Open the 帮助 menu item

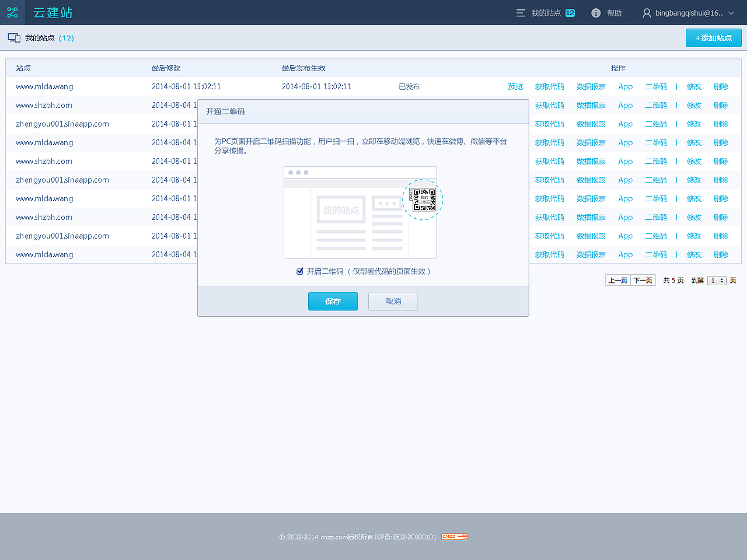[614, 13]
